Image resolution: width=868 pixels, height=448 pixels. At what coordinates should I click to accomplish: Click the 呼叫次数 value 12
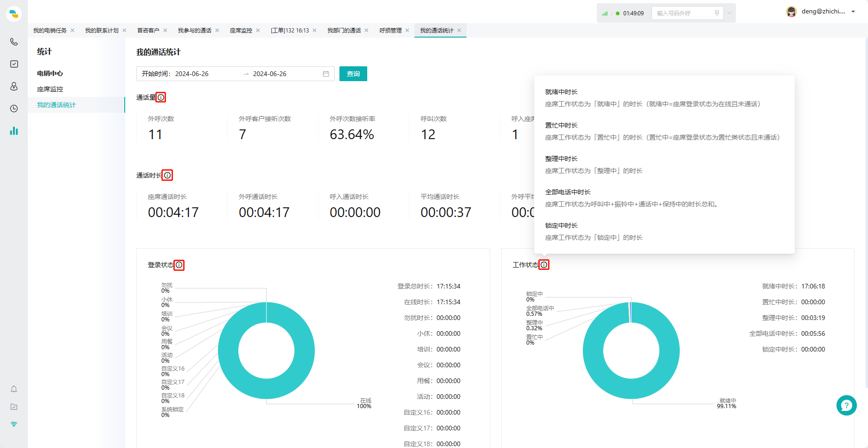[428, 134]
